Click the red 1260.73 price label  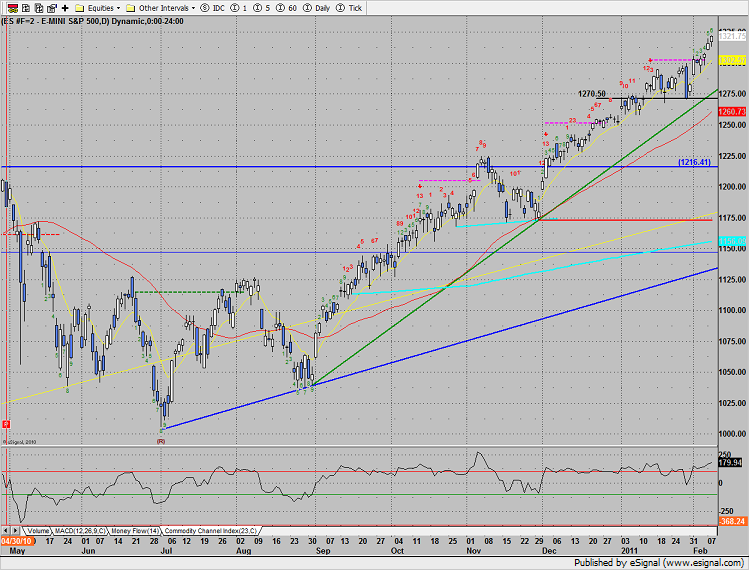pos(732,111)
